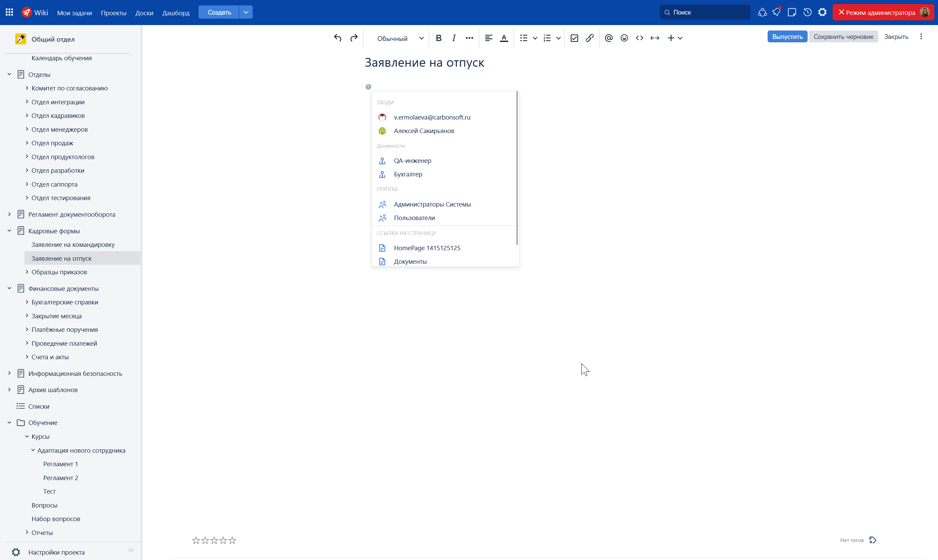The width and height of the screenshot is (938, 560).
Task: Click Сохранить черновик button
Action: [843, 37]
